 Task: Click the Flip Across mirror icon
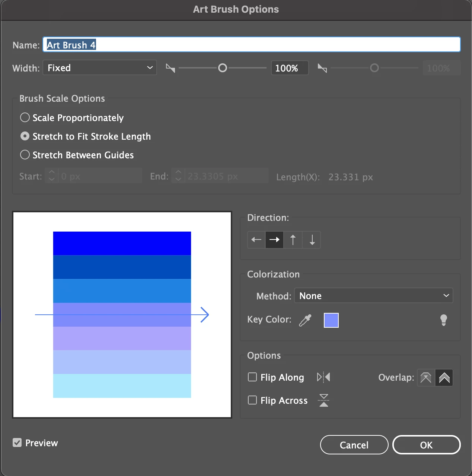point(324,400)
